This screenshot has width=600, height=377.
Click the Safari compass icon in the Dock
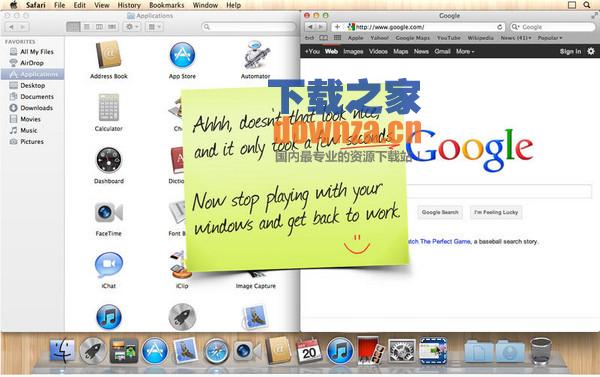point(216,351)
